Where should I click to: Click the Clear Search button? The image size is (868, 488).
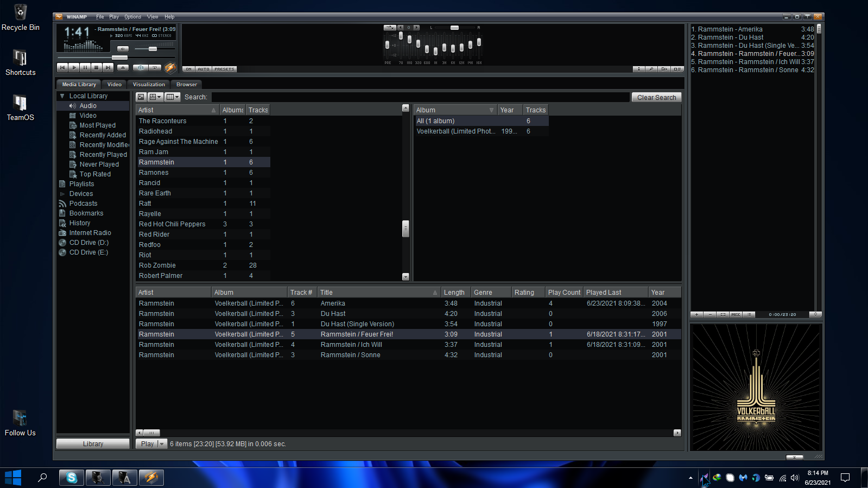coord(656,97)
